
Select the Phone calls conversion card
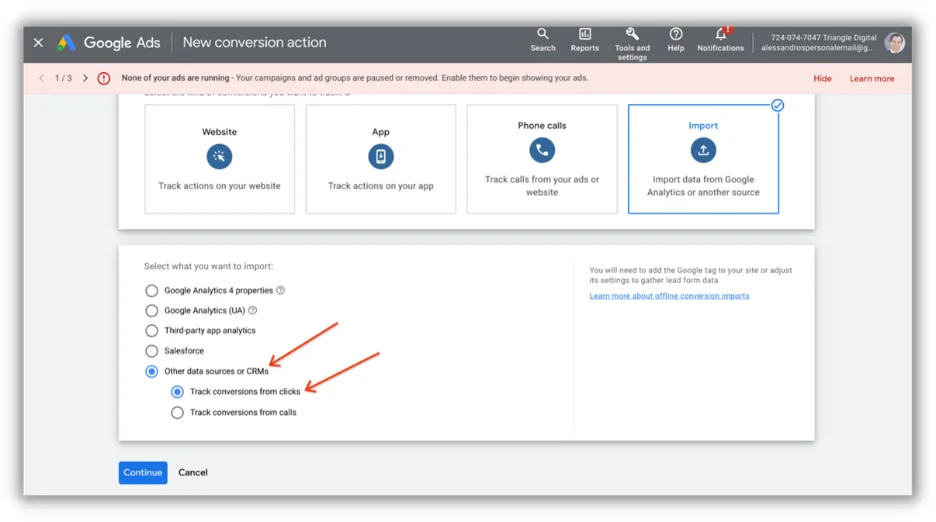[542, 159]
